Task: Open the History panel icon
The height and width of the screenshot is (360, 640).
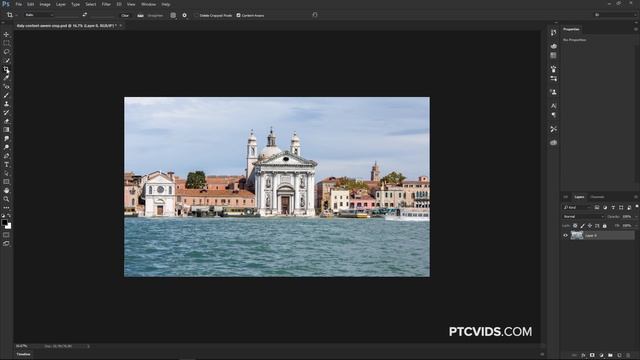Action: pyautogui.click(x=553, y=33)
